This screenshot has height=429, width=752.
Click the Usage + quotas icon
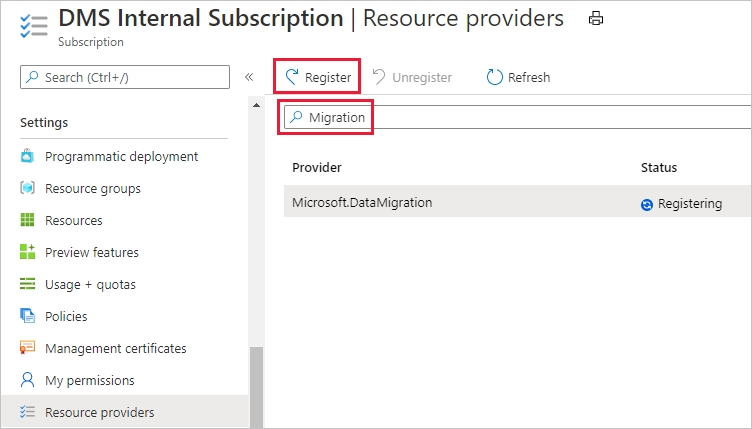pos(28,284)
